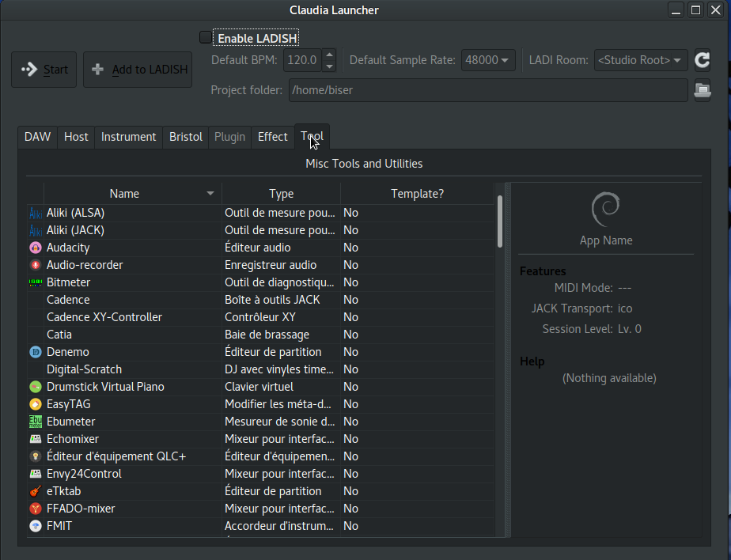Click the Add to LADISH button
The width and height of the screenshot is (731, 560).
pos(138,70)
